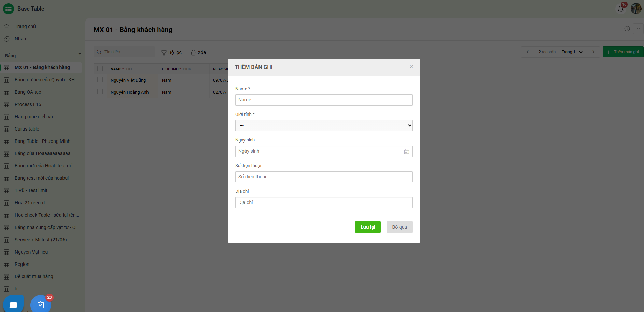
Task: Click the Địa chỉ input field
Action: (324, 202)
